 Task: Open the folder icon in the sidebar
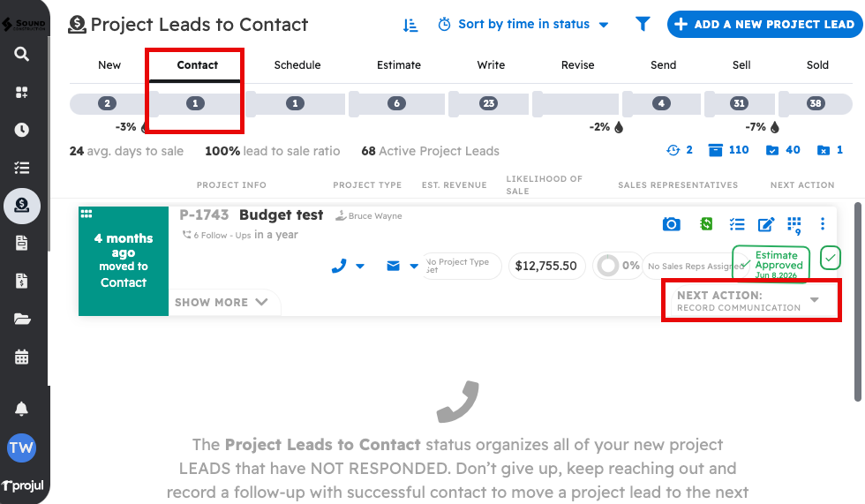tap(22, 319)
